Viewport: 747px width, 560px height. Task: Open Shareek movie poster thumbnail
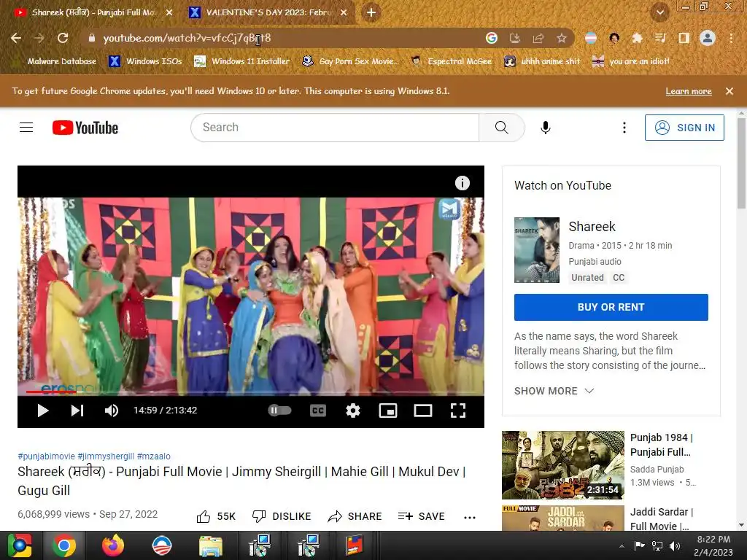(536, 250)
